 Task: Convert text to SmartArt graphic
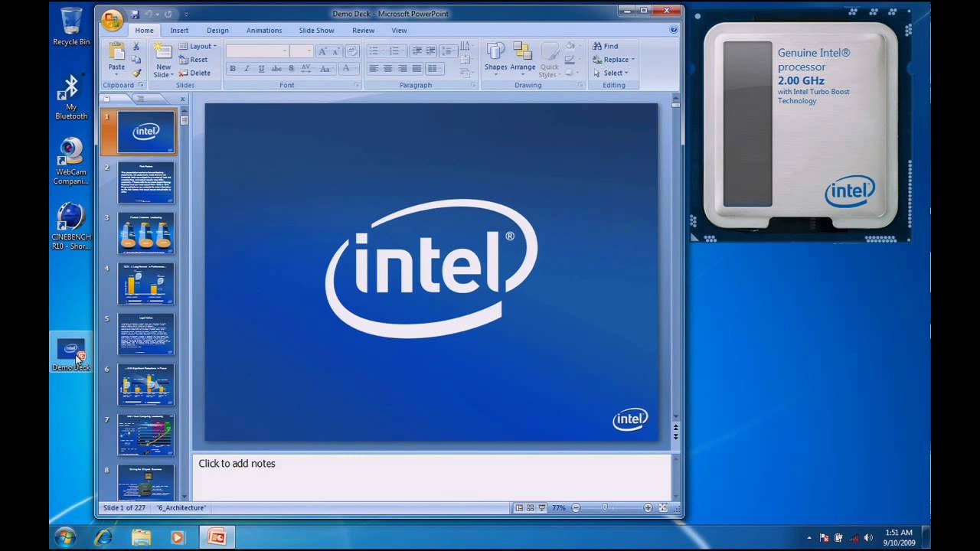465,73
